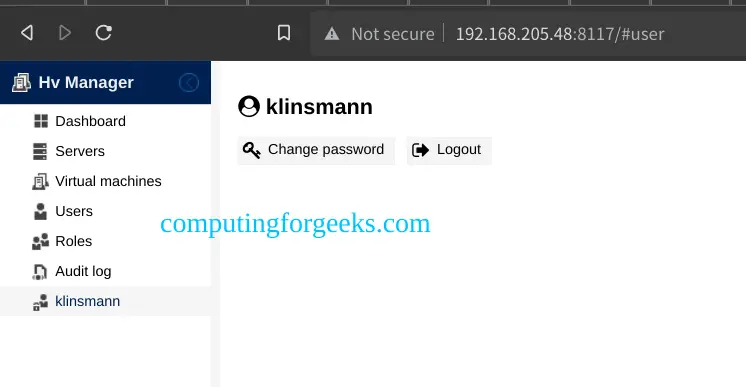Image resolution: width=746 pixels, height=387 pixels.
Task: Click the Not secure warning icon
Action: point(332,34)
